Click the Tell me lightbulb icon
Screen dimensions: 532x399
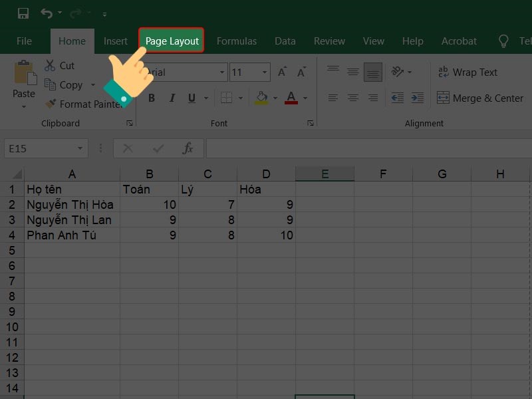point(503,41)
